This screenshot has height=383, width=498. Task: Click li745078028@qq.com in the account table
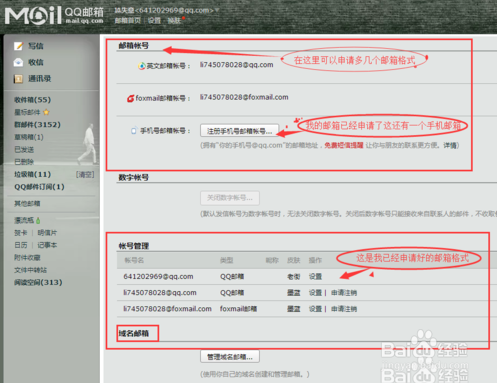pyautogui.click(x=160, y=293)
